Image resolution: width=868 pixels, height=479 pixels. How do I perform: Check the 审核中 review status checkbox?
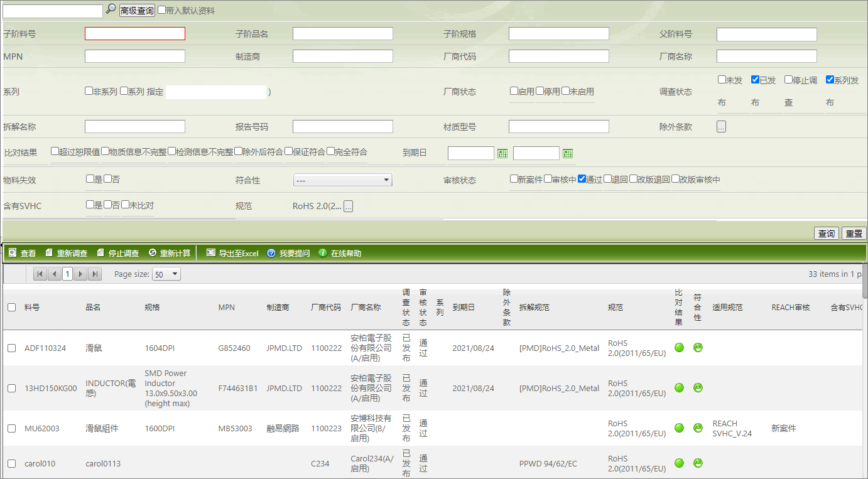tap(548, 179)
